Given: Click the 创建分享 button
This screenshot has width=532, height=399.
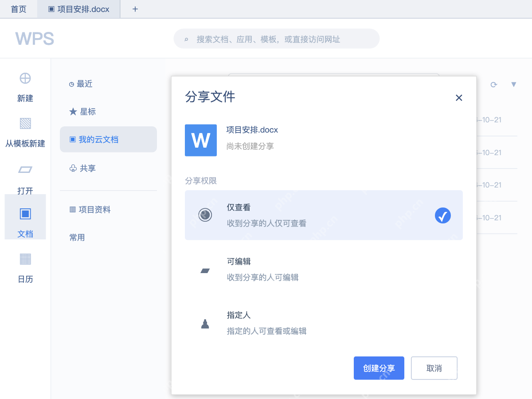Looking at the screenshot, I should coord(379,368).
